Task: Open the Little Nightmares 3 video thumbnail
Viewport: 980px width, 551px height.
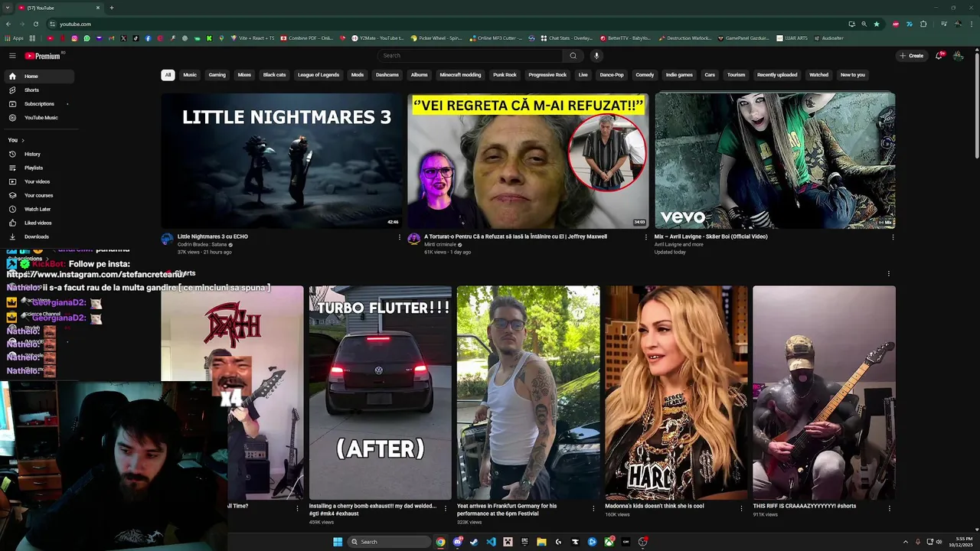Action: click(x=281, y=161)
